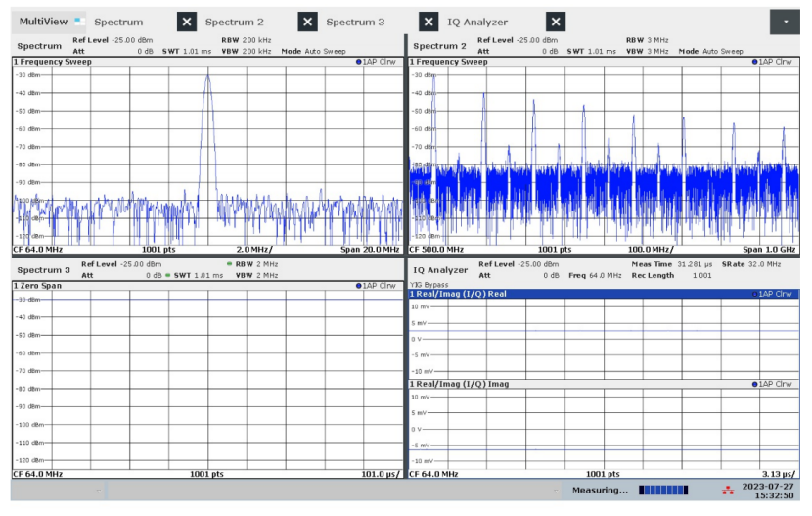The width and height of the screenshot is (812, 516).
Task: Click the blue trace dot in Spectrum header
Action: coord(358,62)
